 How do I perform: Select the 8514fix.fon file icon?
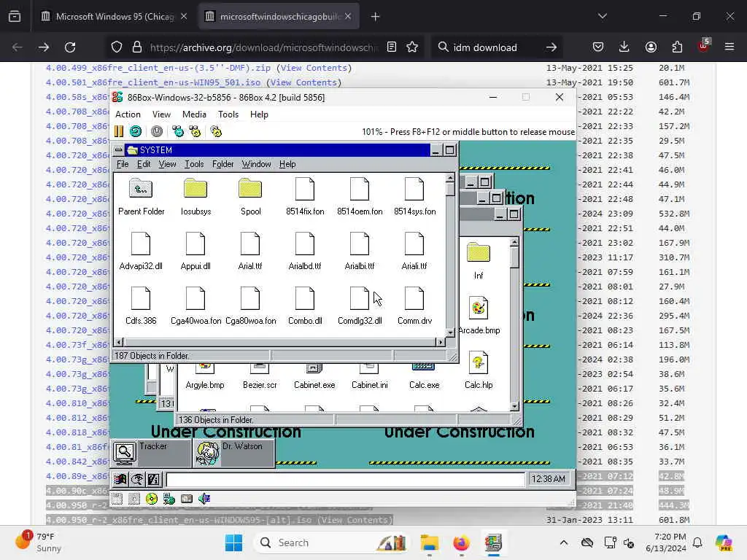[x=305, y=189]
